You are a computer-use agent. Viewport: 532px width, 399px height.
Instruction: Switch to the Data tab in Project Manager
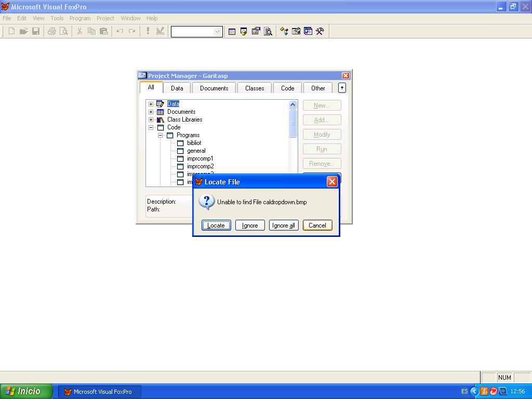click(177, 88)
